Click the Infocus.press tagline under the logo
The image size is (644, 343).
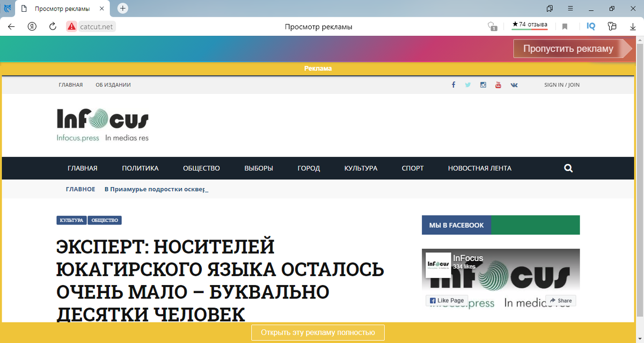point(78,138)
